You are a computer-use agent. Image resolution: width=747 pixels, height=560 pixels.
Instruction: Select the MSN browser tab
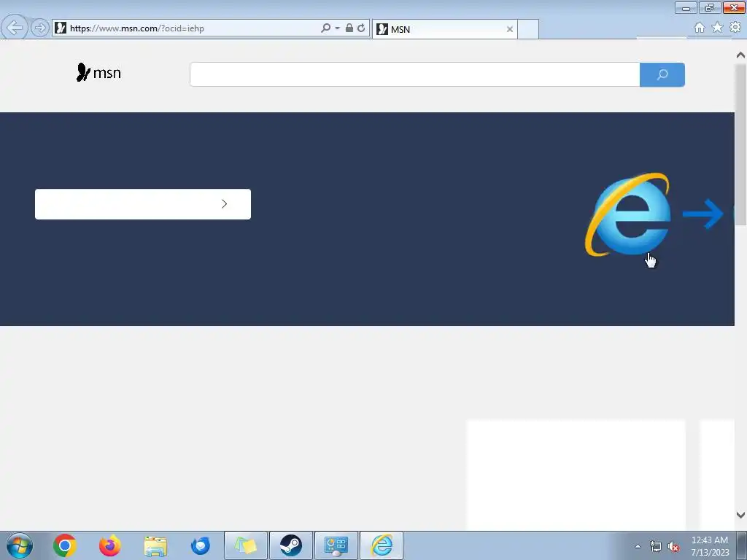pyautogui.click(x=444, y=29)
